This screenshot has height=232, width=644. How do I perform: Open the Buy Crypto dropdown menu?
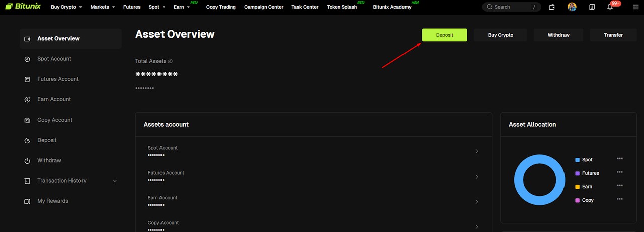(x=66, y=7)
